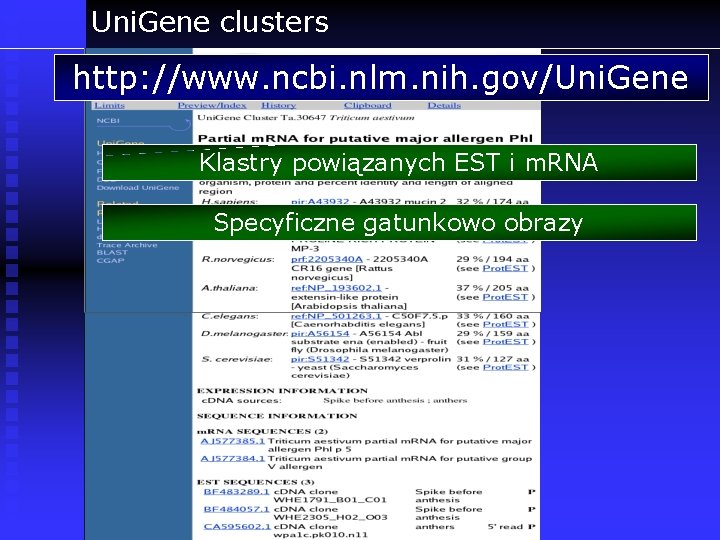Open ProtEST link in C.elegans row
The image size is (720, 540).
(x=505, y=324)
